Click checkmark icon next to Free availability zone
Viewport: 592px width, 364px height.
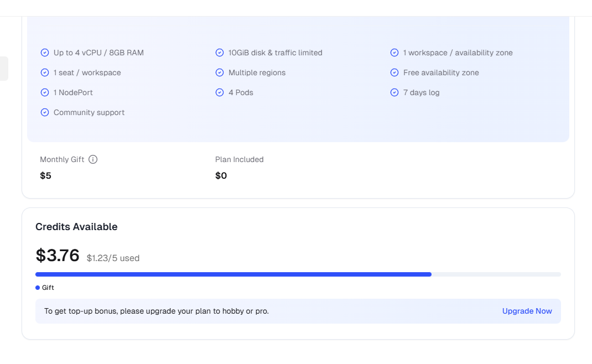394,72
